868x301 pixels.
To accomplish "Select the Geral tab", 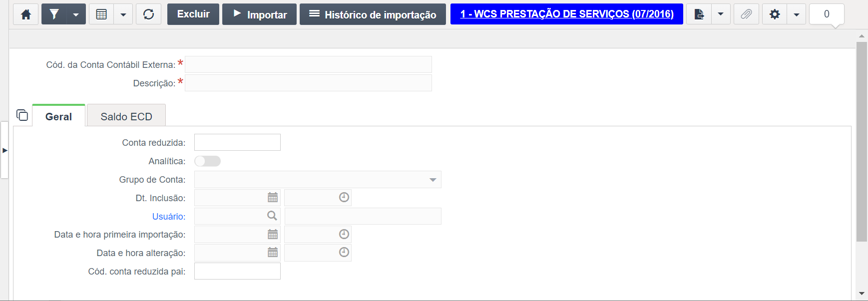I will pos(58,116).
